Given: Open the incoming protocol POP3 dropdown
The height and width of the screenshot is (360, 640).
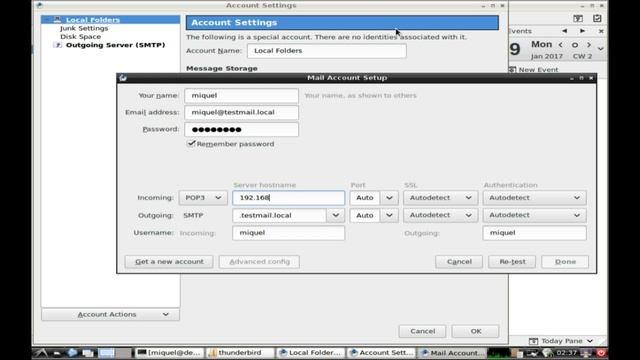Looking at the screenshot, I should tap(203, 198).
